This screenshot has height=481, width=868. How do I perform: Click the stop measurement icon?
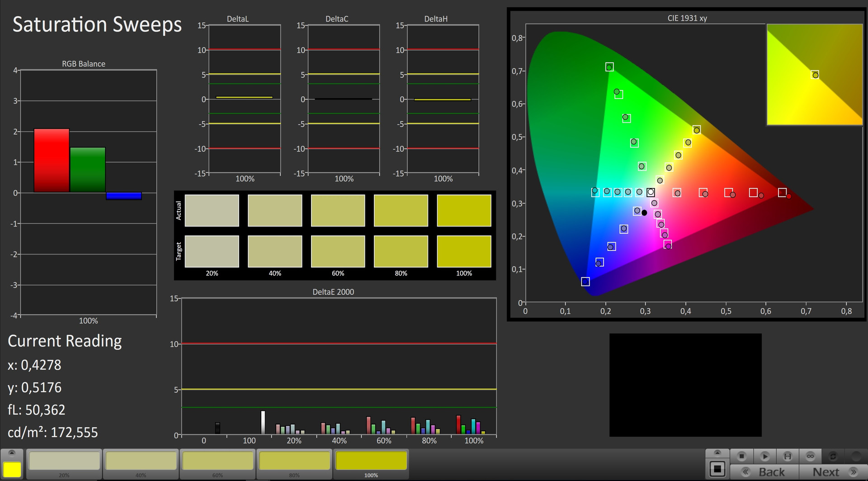(x=742, y=456)
